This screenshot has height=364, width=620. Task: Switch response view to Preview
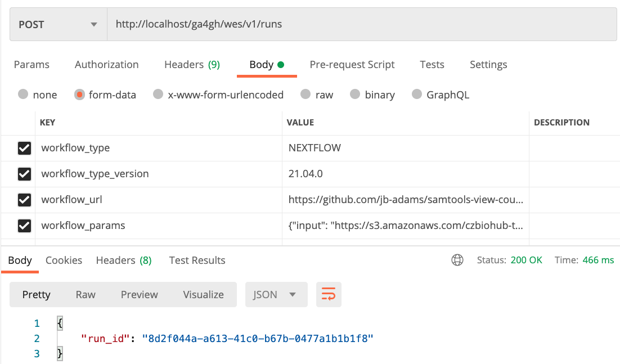pos(139,294)
